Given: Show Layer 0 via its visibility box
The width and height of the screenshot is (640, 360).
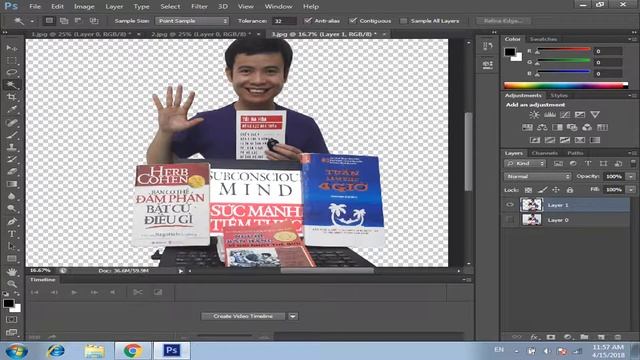Looking at the screenshot, I should pyautogui.click(x=510, y=220).
